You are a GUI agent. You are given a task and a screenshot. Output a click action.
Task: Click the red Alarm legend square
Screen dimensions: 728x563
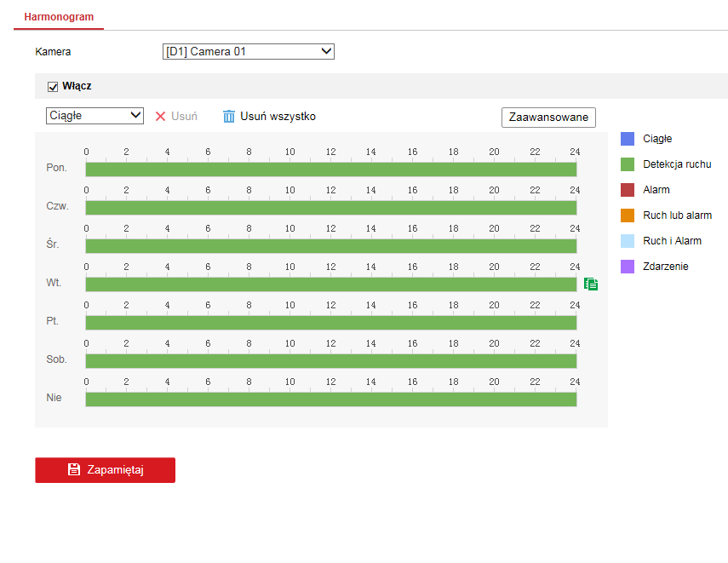click(x=628, y=189)
